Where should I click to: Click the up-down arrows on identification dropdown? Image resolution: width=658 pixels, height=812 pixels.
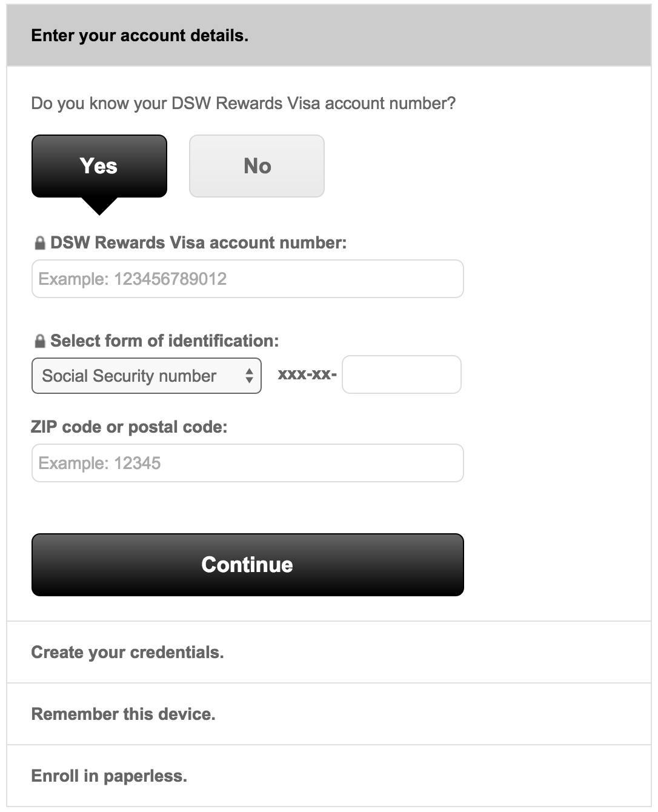coord(249,376)
